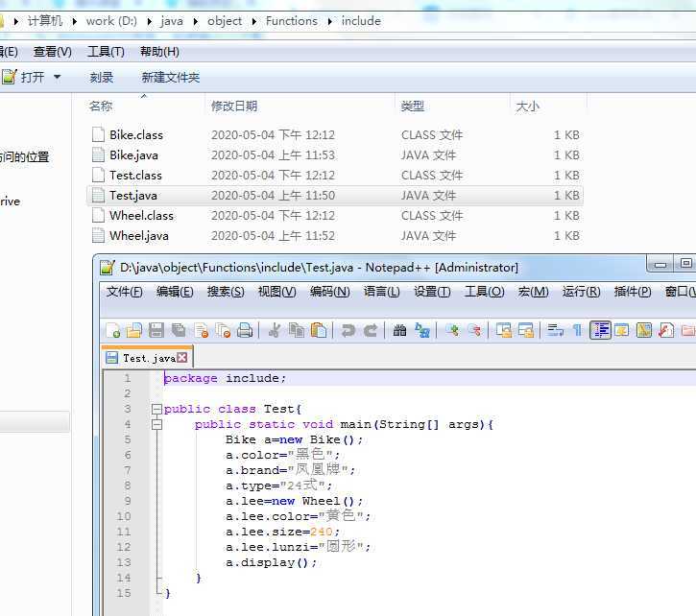Open Find with the binoculars icon
The width and height of the screenshot is (696, 616).
(400, 330)
